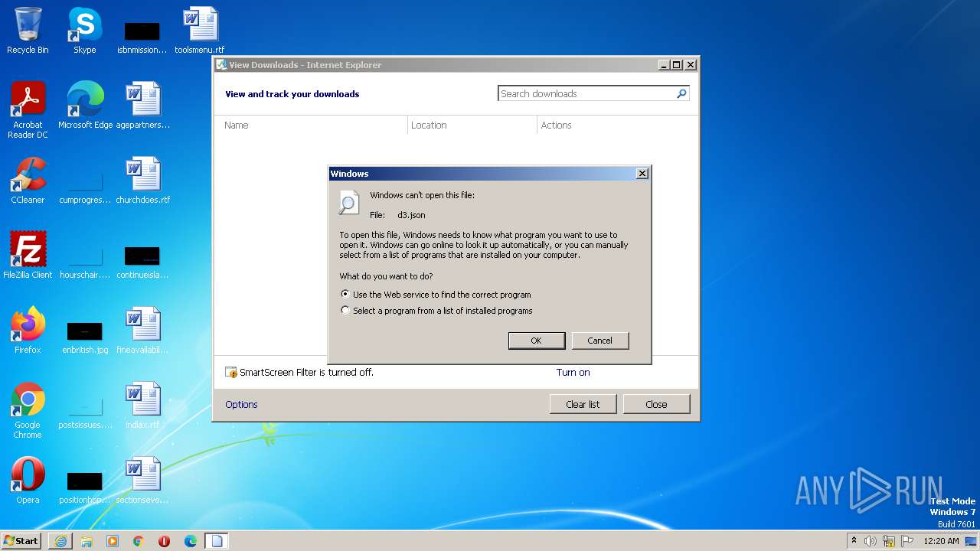Open Recycle Bin desktop icon
Image resolution: width=980 pixels, height=551 pixels.
click(28, 31)
